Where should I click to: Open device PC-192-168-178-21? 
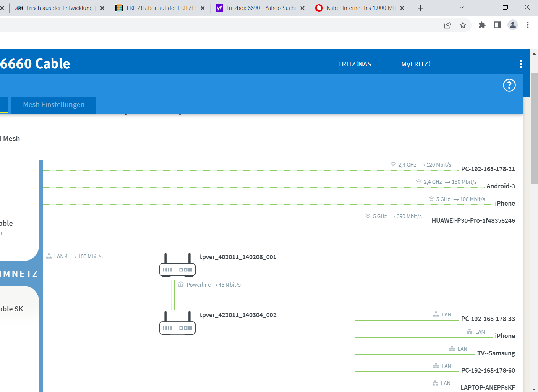click(x=488, y=169)
